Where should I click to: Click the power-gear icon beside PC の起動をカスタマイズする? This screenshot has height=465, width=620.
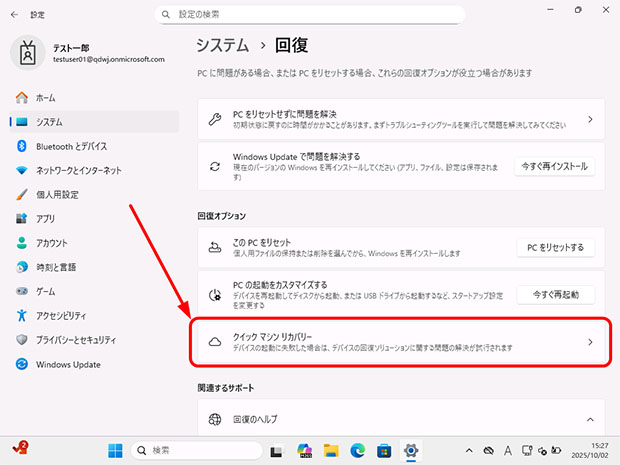[x=215, y=295]
